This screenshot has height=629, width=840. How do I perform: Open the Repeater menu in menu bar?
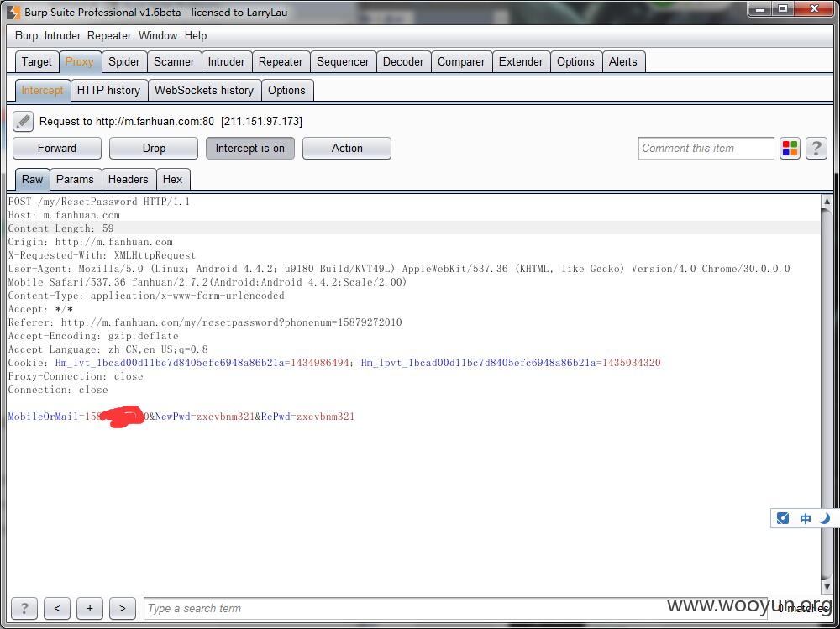[x=109, y=36]
